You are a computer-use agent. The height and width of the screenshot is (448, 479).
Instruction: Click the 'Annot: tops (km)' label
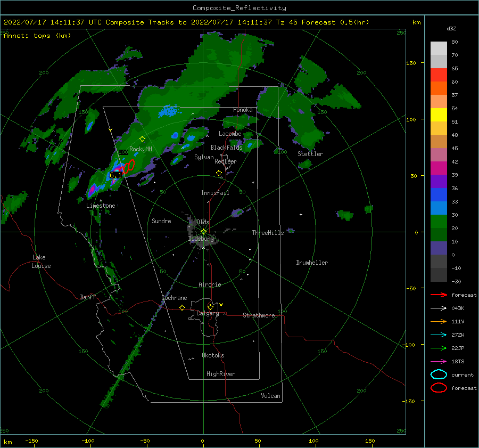pyautogui.click(x=37, y=36)
